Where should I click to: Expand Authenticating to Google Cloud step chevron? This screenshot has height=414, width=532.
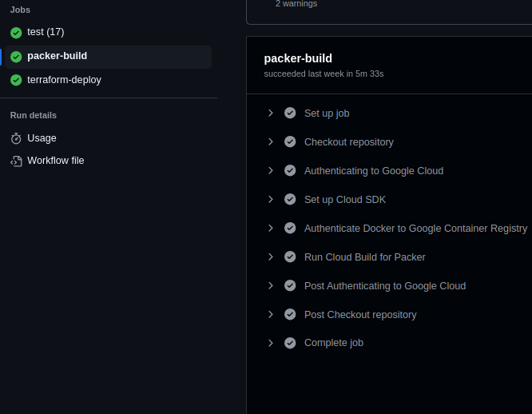[271, 171]
